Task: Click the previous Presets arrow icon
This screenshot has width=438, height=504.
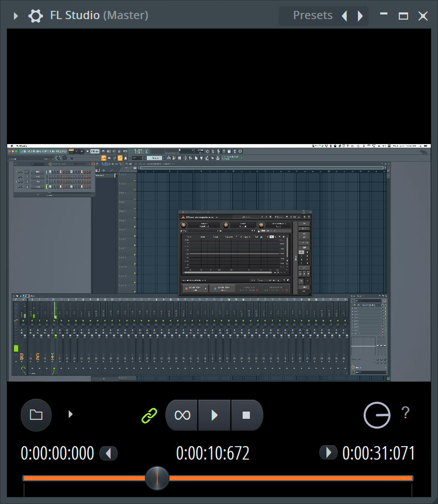Action: (x=344, y=15)
